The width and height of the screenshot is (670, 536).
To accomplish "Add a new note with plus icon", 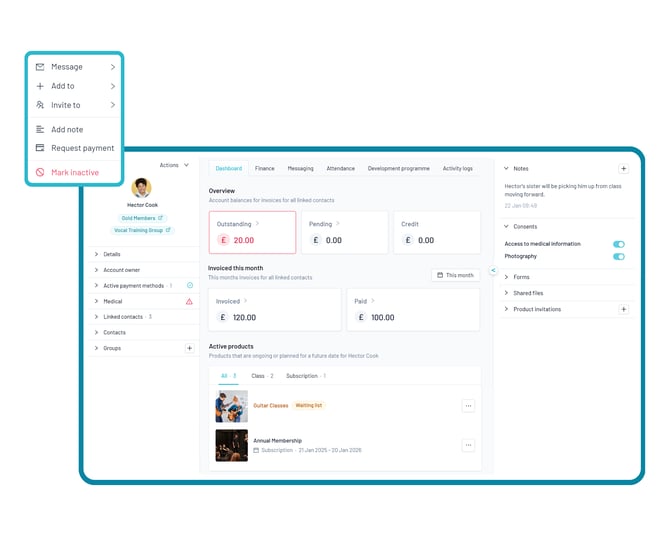I will [623, 169].
